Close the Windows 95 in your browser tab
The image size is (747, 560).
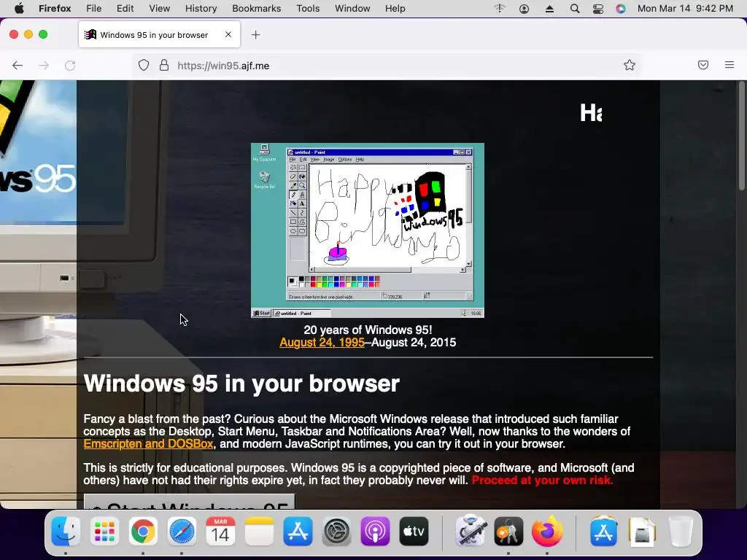coord(228,34)
